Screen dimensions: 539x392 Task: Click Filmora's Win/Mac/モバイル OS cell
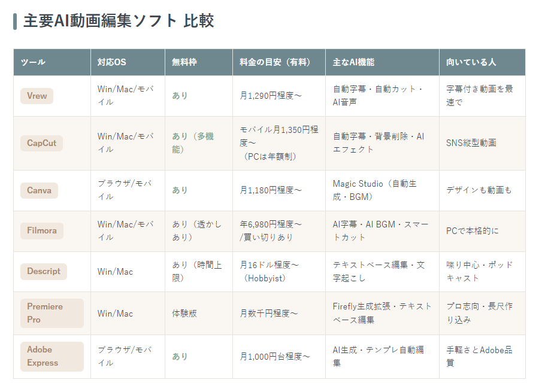tap(128, 231)
